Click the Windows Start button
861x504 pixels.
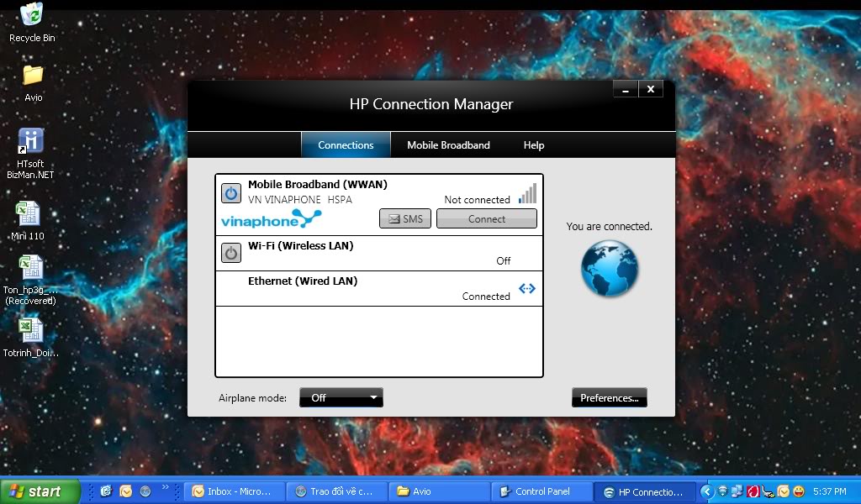click(x=40, y=491)
